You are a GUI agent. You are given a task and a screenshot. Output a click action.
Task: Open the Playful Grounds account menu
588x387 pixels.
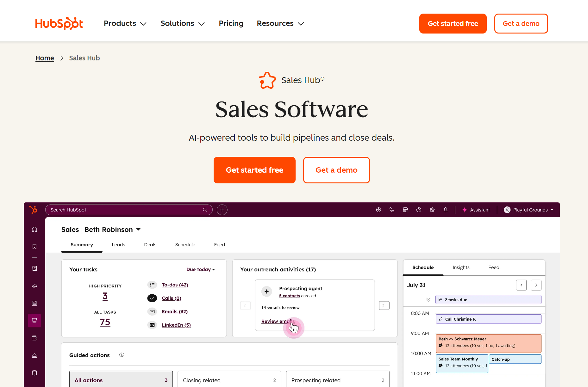[529, 210]
